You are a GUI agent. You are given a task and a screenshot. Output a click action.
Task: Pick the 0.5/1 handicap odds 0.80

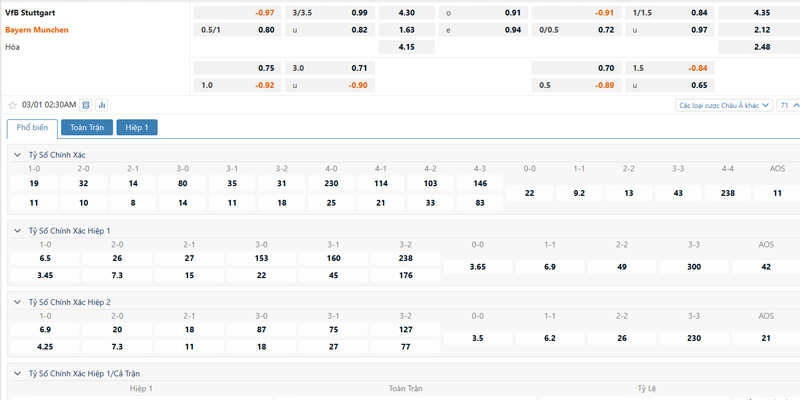click(237, 30)
